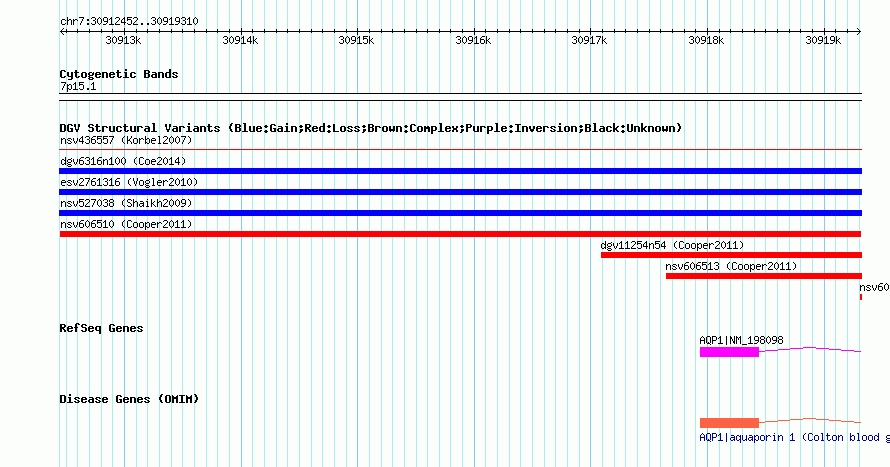Click the Cytogenetic Bands track title
890x467 pixels.
click(x=119, y=74)
